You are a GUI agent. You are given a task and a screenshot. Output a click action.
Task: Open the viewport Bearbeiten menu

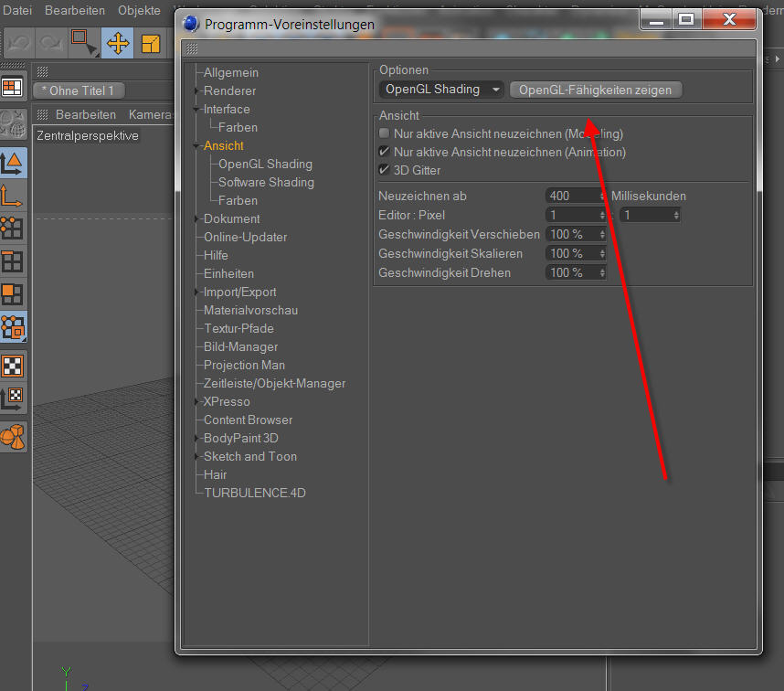tap(86, 114)
